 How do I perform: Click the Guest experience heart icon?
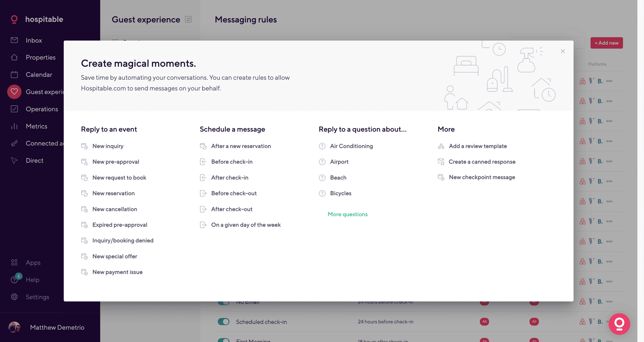(x=14, y=92)
